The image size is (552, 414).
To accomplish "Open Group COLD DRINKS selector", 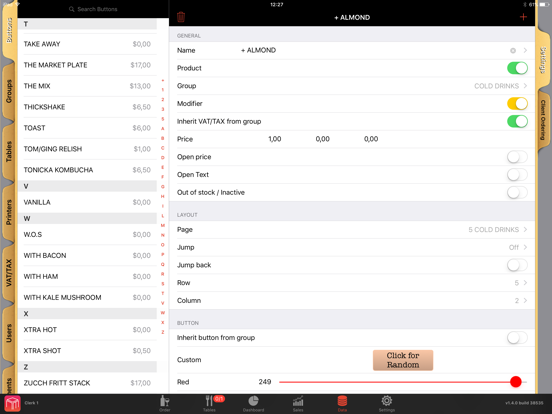I will (352, 86).
